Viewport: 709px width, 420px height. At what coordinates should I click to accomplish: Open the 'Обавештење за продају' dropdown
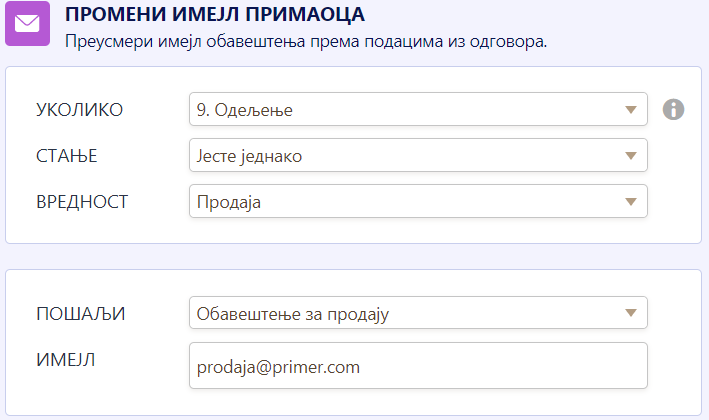point(400,313)
